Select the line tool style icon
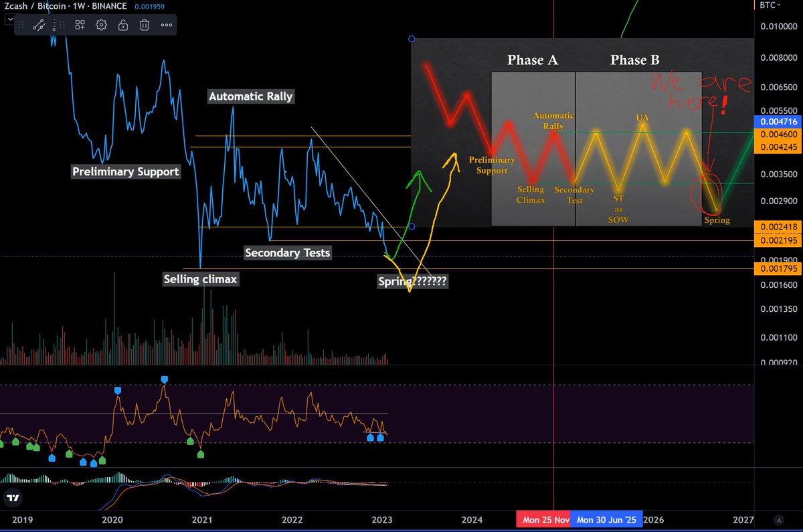Image resolution: width=803 pixels, height=532 pixels. pyautogui.click(x=39, y=25)
